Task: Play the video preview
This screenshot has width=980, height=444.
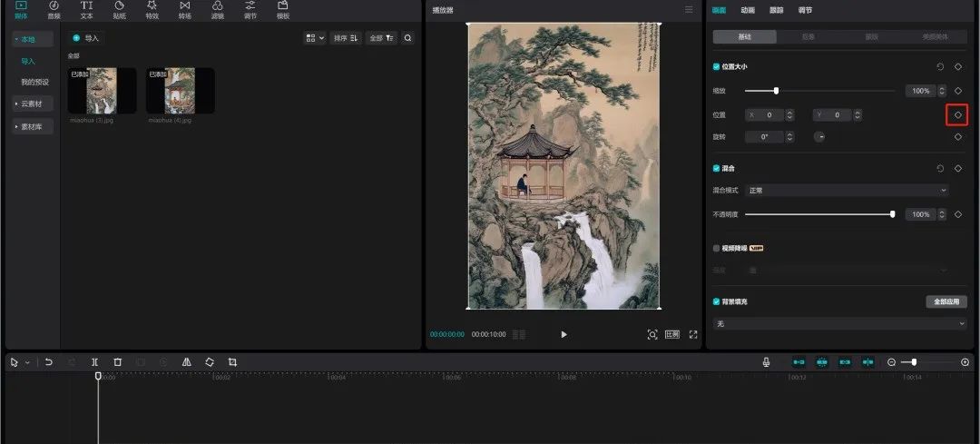Action: [563, 334]
